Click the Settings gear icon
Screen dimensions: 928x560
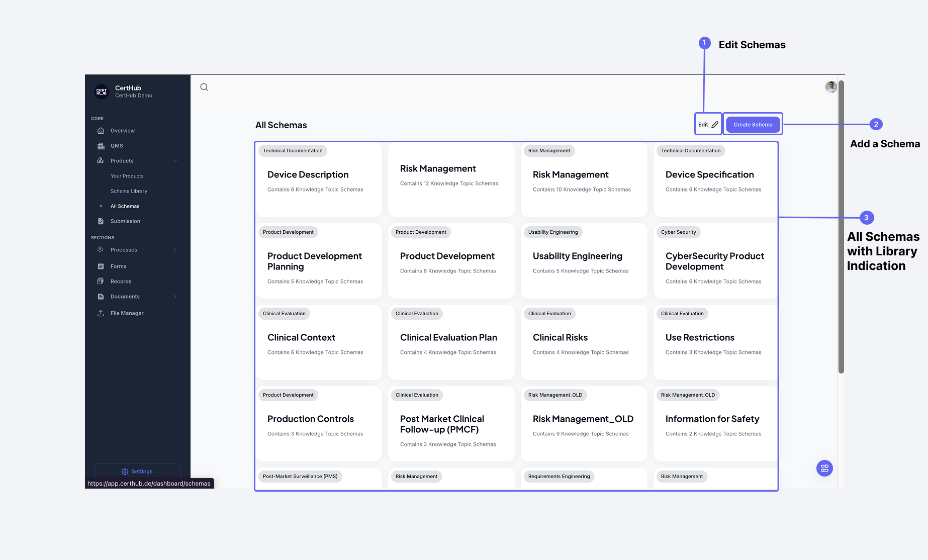pos(125,471)
